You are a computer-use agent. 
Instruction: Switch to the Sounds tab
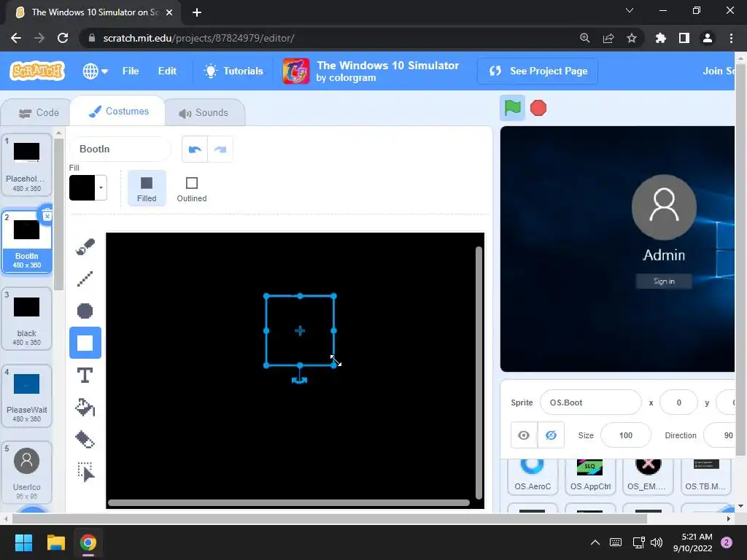(x=204, y=113)
